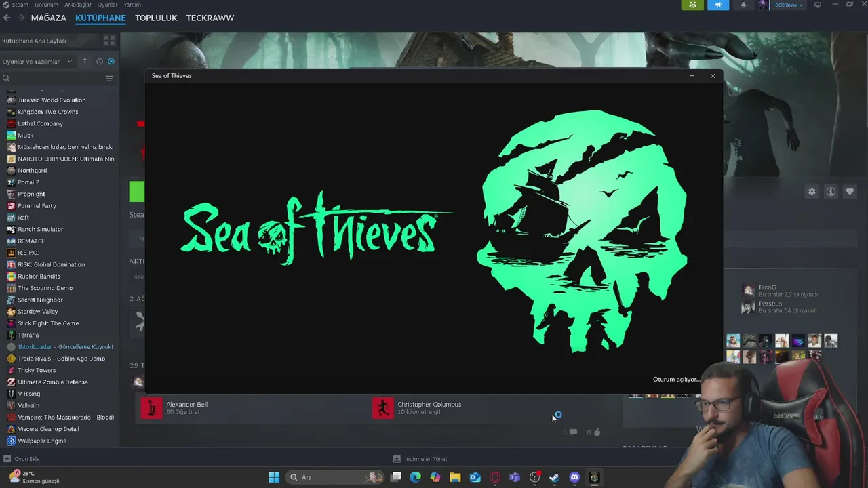Open Task View on the taskbar
This screenshot has width=868, height=488.
click(396, 477)
